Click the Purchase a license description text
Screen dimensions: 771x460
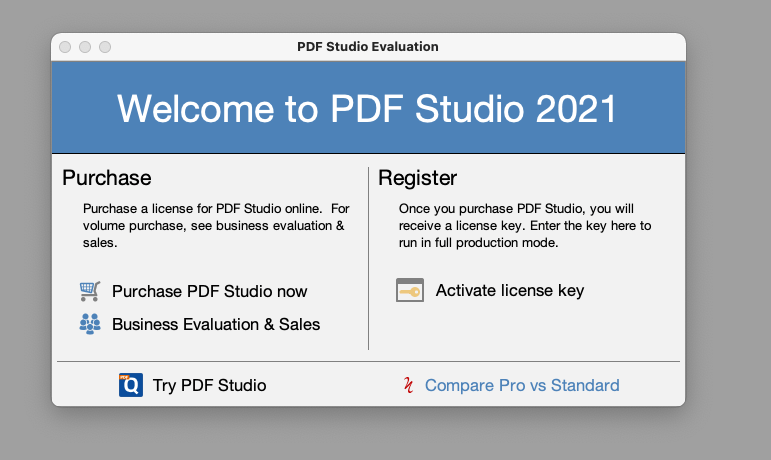point(216,226)
